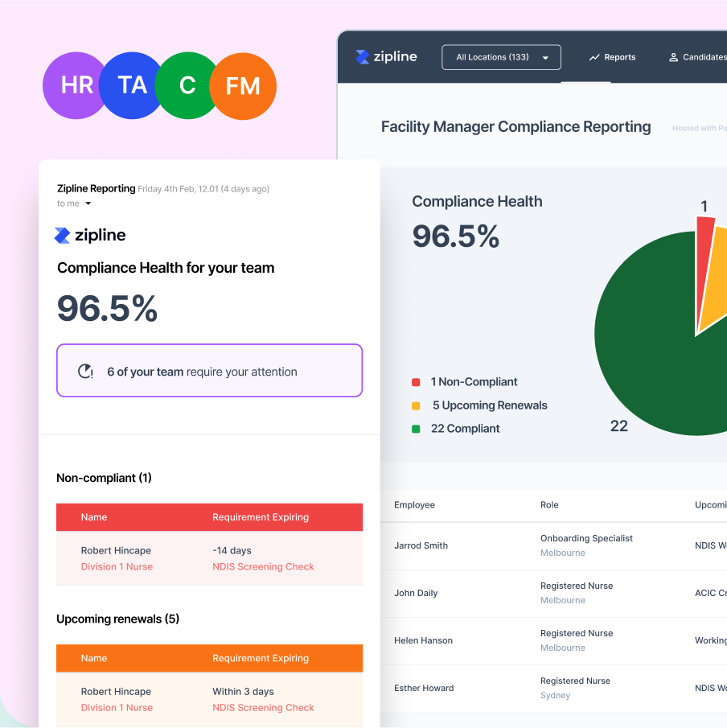The image size is (727, 728).
Task: Click Robert Hincape in Non-compliant table
Action: 116,550
